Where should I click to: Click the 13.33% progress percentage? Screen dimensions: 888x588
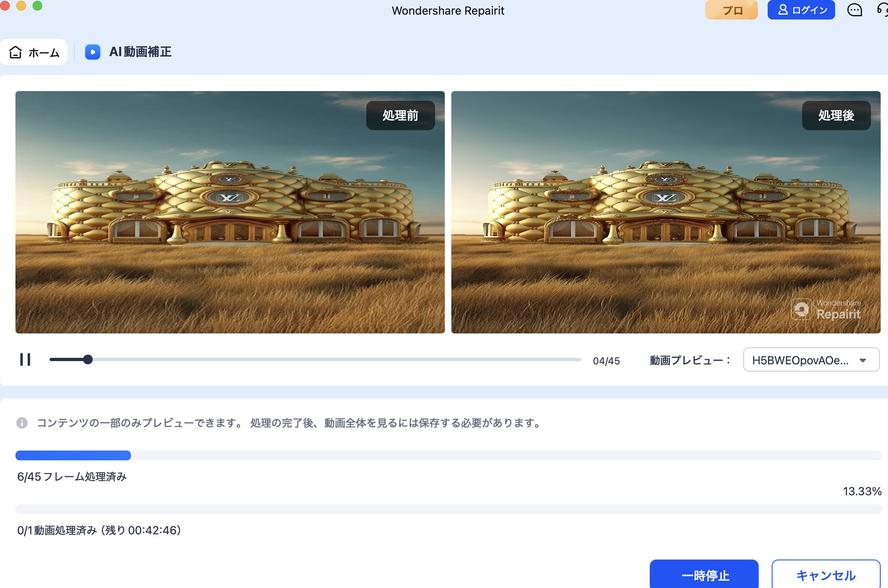coord(862,491)
